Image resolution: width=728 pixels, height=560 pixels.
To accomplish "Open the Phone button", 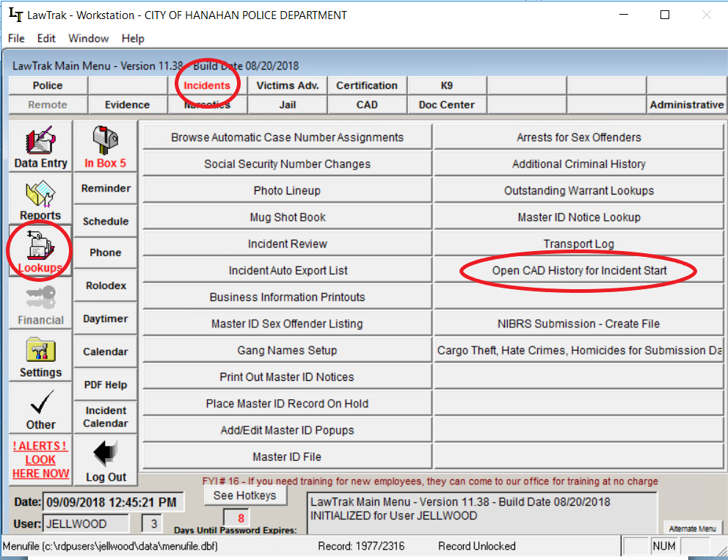I will coord(106,253).
